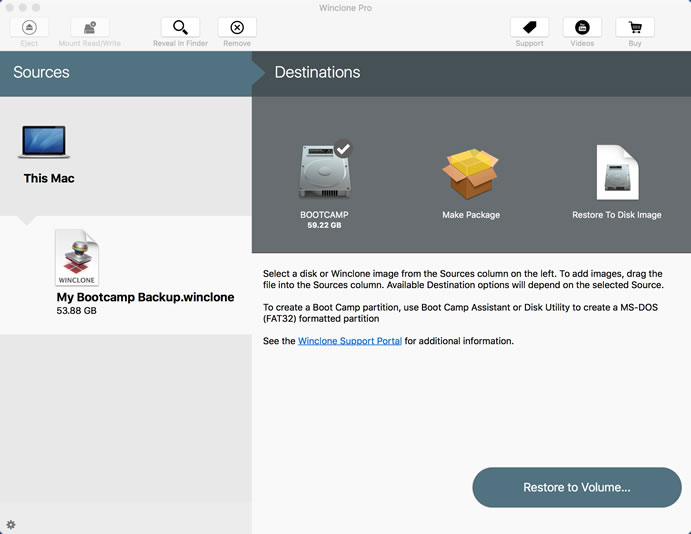Click the BOOTCAMP checkmark badge

point(343,148)
